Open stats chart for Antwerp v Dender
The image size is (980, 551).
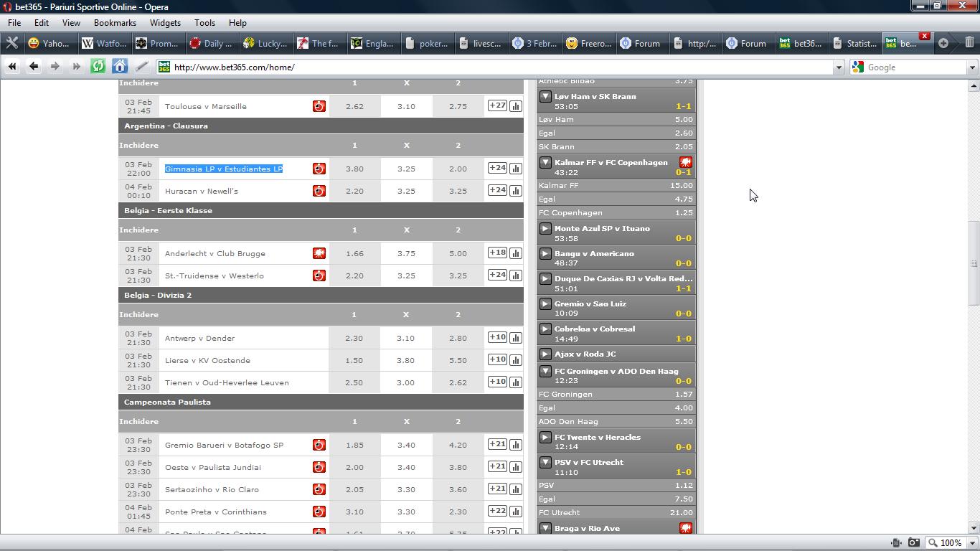tap(516, 338)
